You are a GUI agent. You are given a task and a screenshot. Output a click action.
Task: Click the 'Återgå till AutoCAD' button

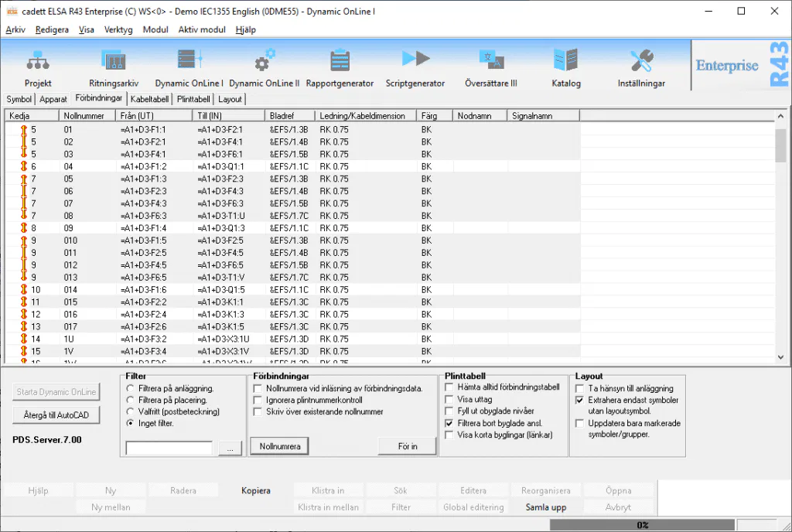56,415
